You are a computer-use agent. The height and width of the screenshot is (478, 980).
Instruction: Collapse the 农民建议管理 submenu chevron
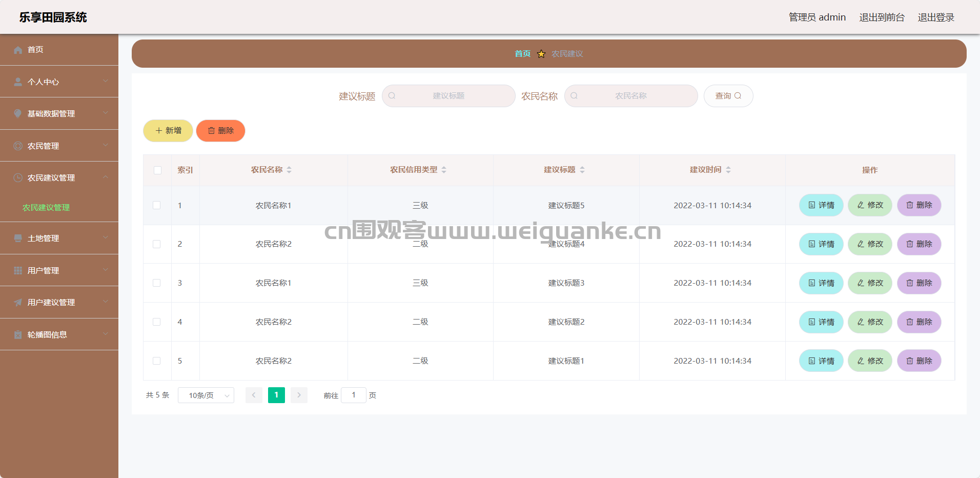106,177
